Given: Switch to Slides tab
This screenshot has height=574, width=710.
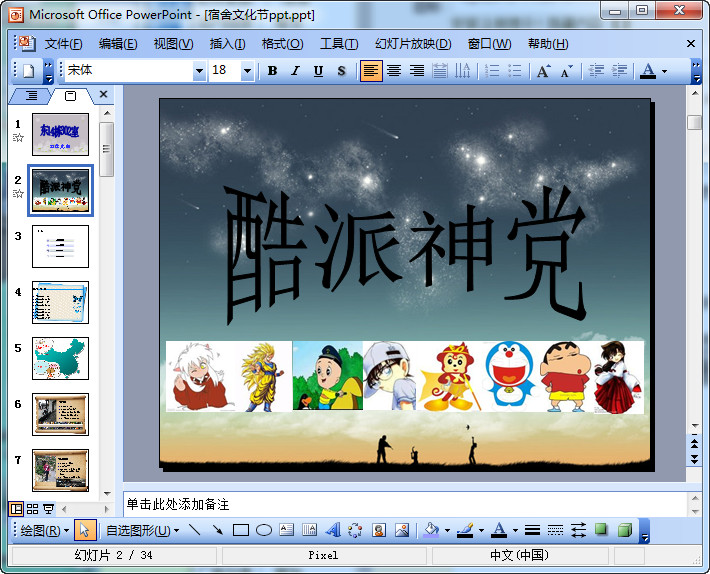Looking at the screenshot, I should 70,96.
